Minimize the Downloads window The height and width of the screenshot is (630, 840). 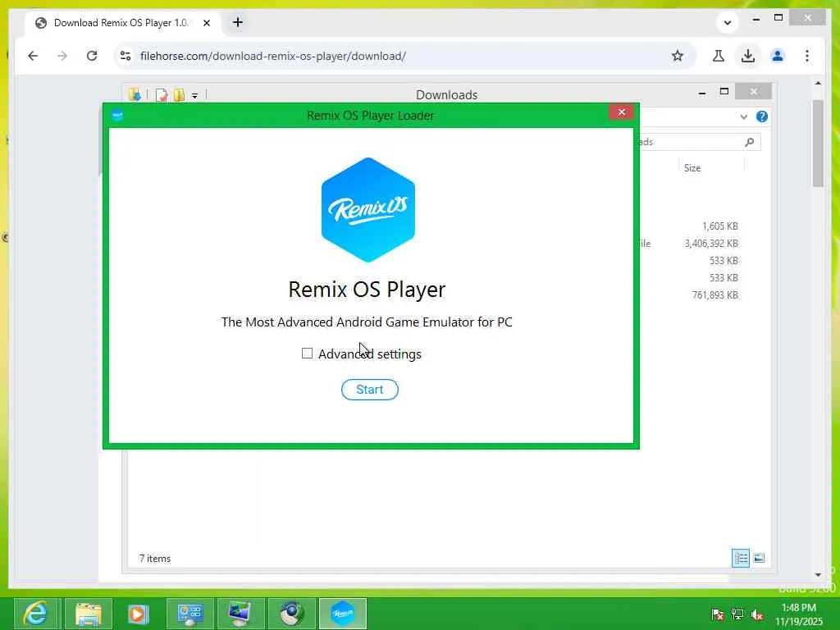coord(702,93)
